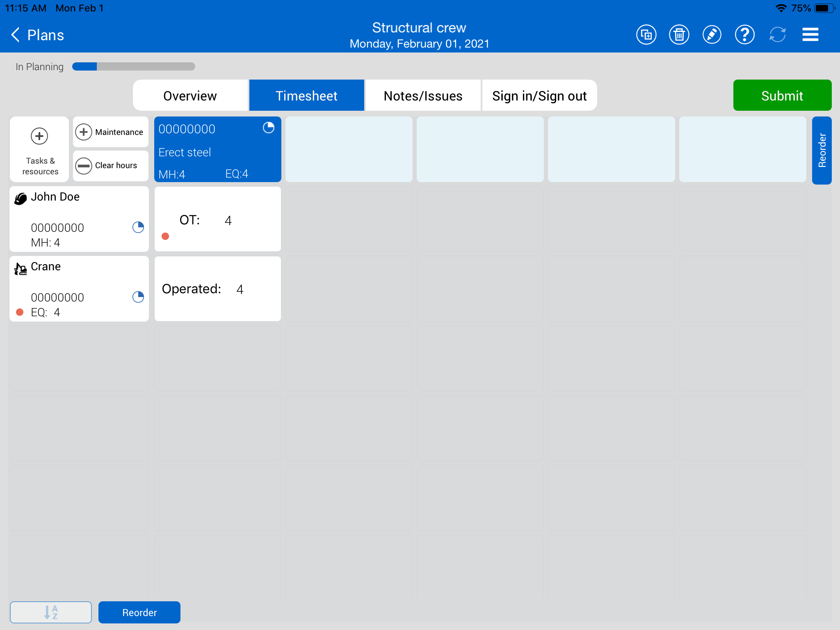Image resolution: width=840 pixels, height=630 pixels.
Task: Switch to the Overview tab
Action: 190,96
